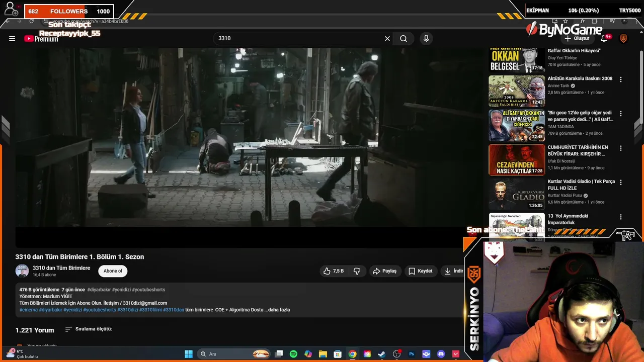Go to YouTube Premium home logo

click(41, 39)
